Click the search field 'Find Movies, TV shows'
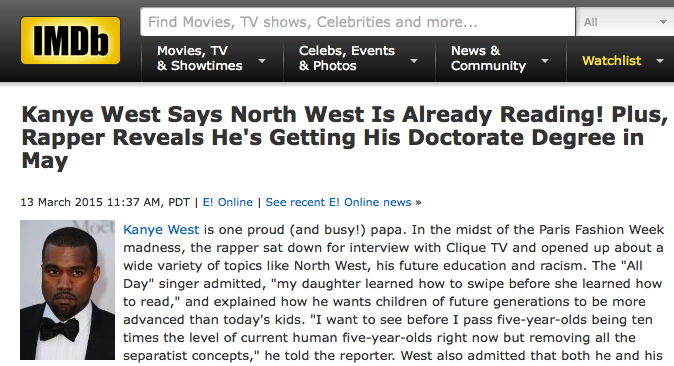 click(x=357, y=22)
